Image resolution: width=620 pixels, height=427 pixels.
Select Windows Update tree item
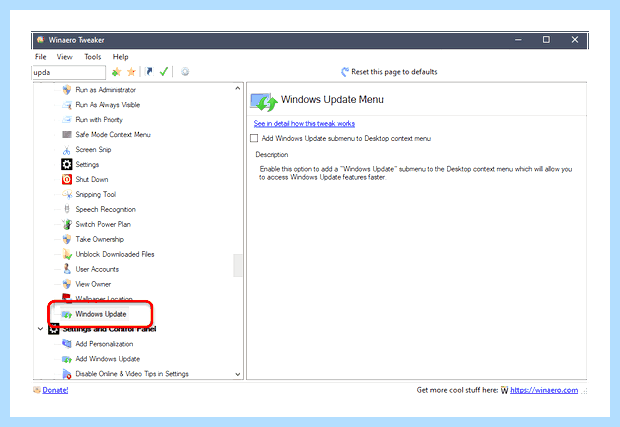[x=101, y=314]
